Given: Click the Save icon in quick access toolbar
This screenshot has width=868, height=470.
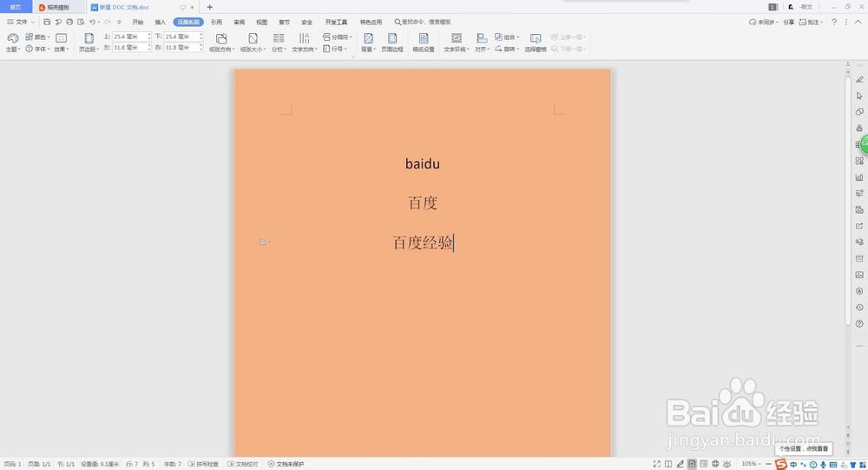Looking at the screenshot, I should pyautogui.click(x=47, y=23).
